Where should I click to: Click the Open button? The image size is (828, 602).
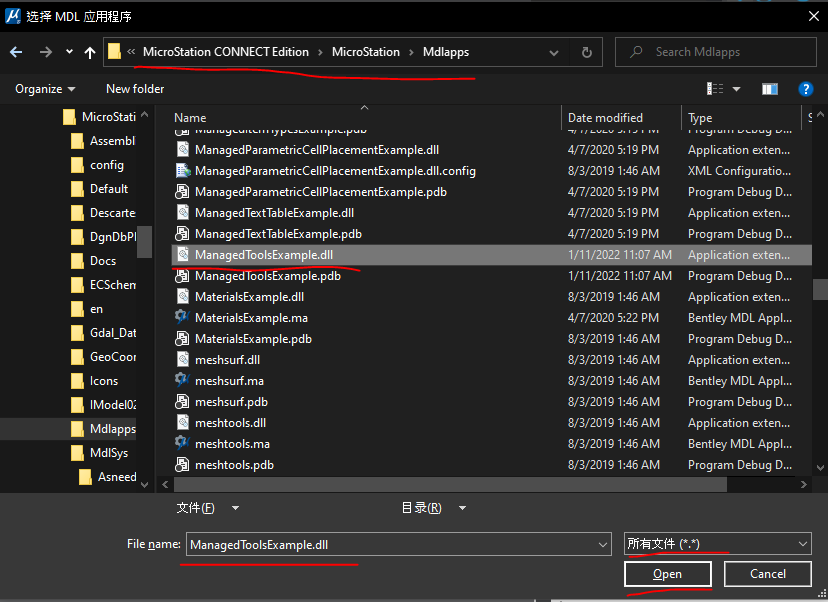(x=667, y=573)
